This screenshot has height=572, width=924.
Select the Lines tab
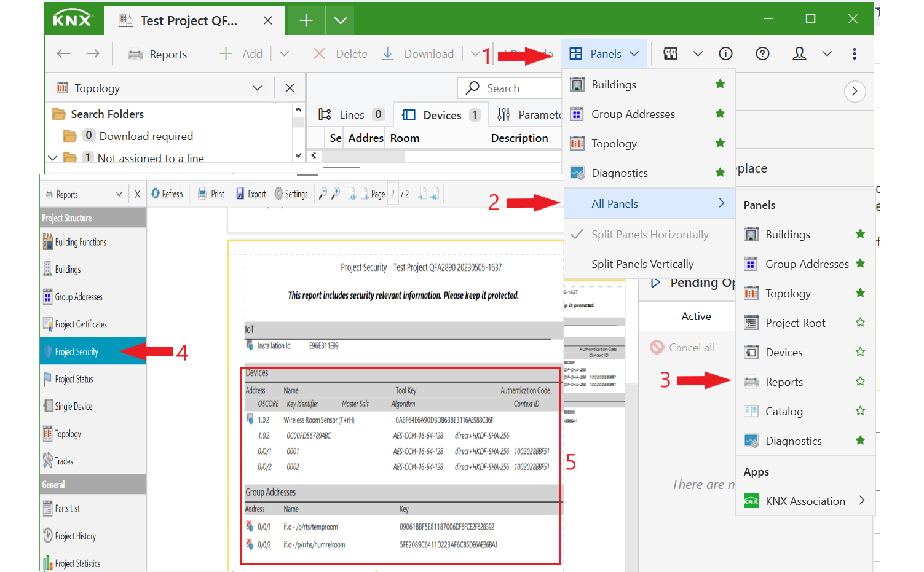[x=351, y=115]
